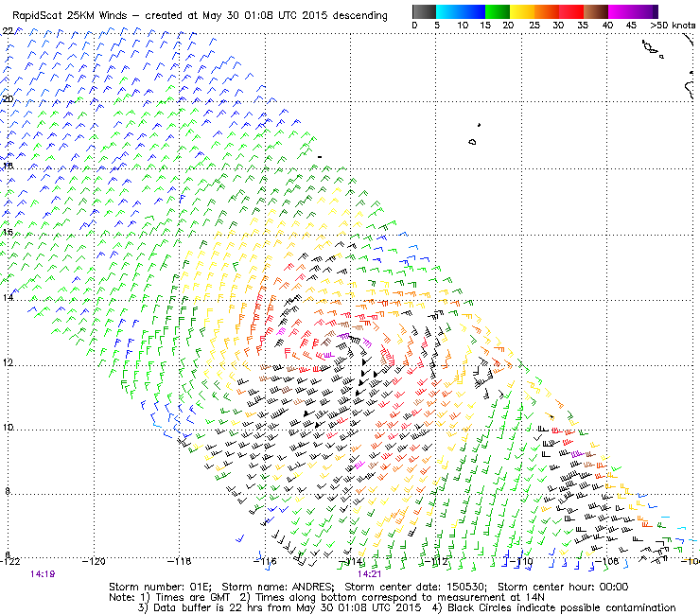Click the "-118" longitude axis label

pyautogui.click(x=180, y=561)
